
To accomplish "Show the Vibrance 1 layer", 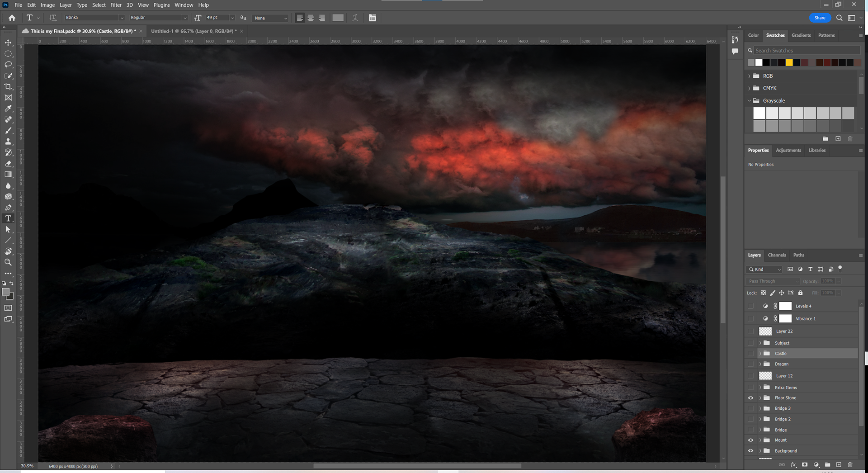I will (750, 319).
